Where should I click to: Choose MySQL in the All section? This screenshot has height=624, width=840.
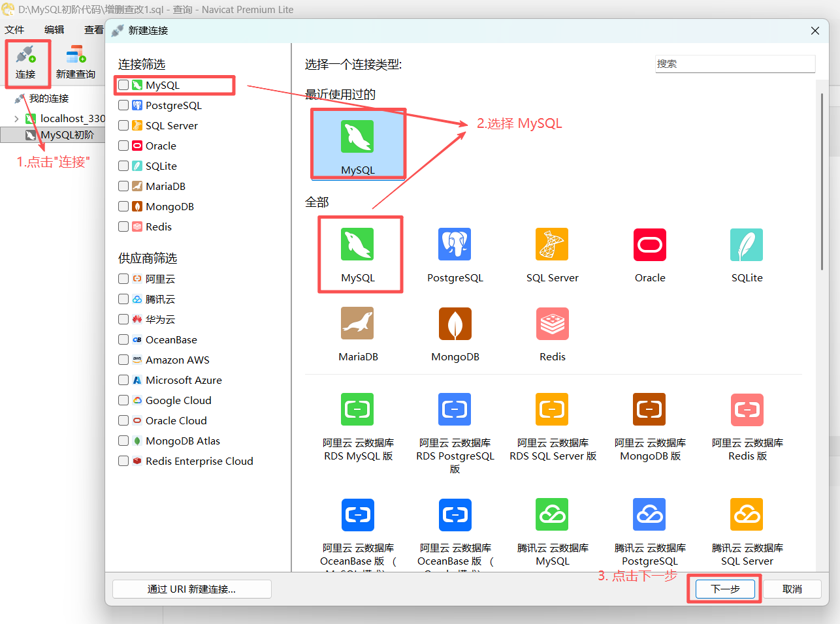(357, 244)
